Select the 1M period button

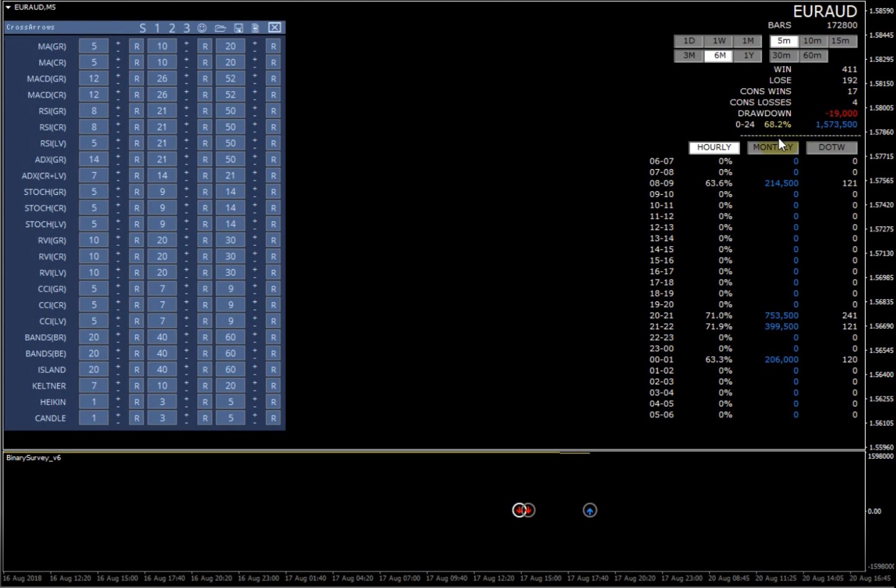(x=748, y=41)
